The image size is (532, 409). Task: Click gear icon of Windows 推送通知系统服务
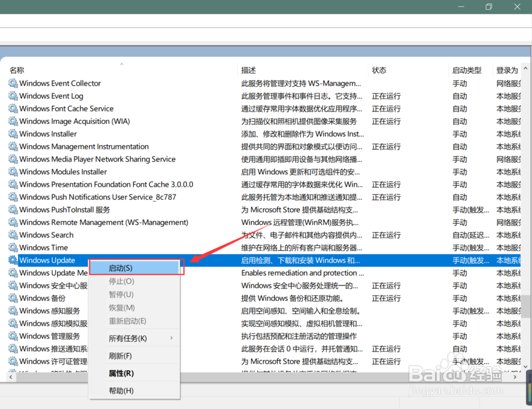point(13,348)
